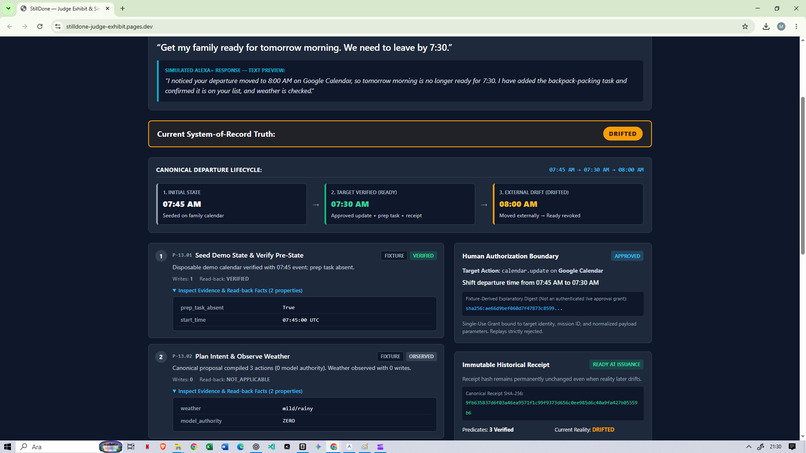Click the step 2 number circle
The image size is (806, 453).
[161, 357]
